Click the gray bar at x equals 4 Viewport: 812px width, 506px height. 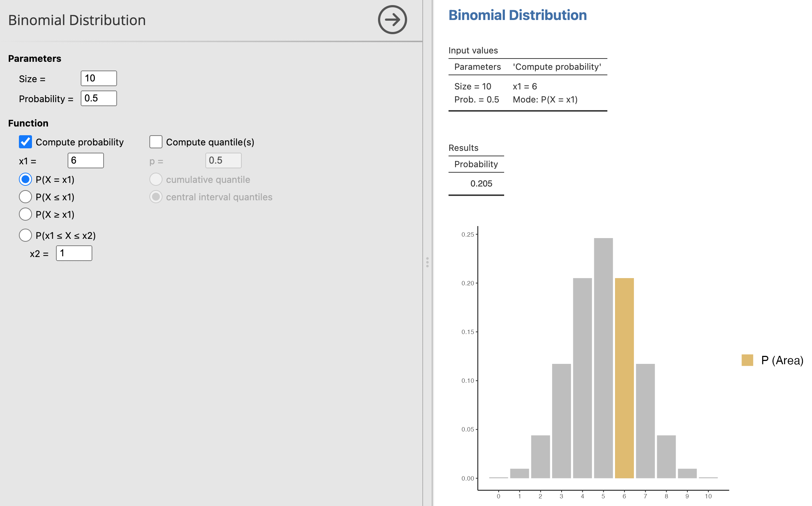tap(582, 378)
